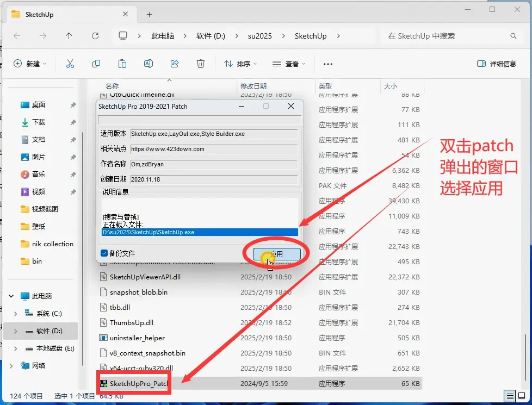This screenshot has width=532, height=405.
Task: Open the 排序 sort dropdown
Action: [x=240, y=64]
